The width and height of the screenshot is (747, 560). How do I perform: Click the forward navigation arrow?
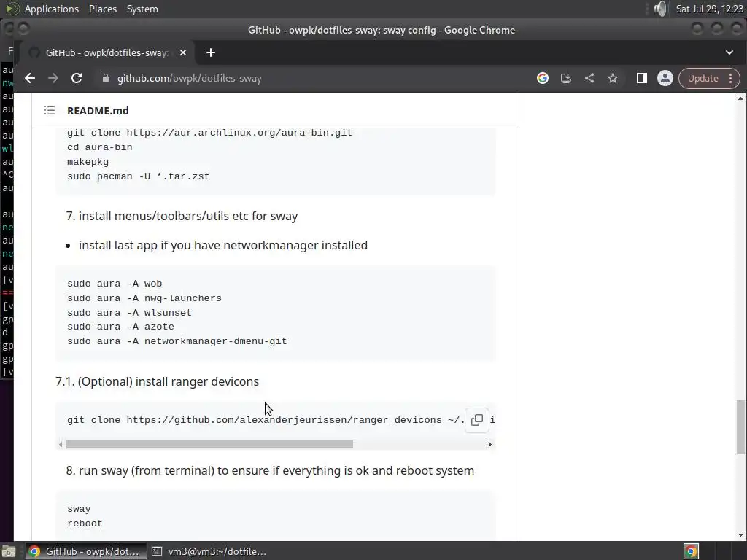(53, 78)
